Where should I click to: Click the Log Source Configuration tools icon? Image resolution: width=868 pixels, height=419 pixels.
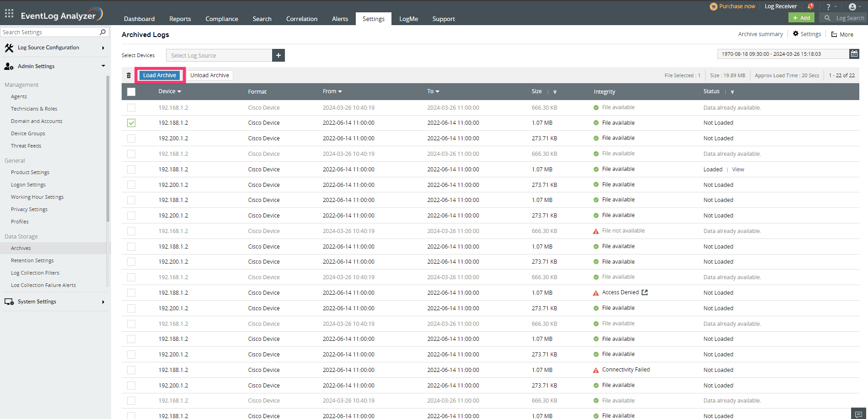(9, 48)
